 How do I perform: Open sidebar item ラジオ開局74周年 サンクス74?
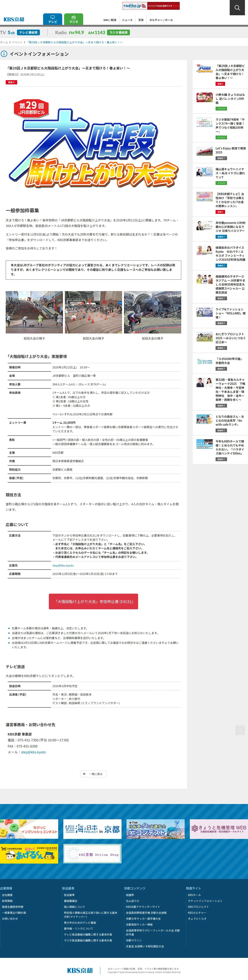(x=230, y=126)
